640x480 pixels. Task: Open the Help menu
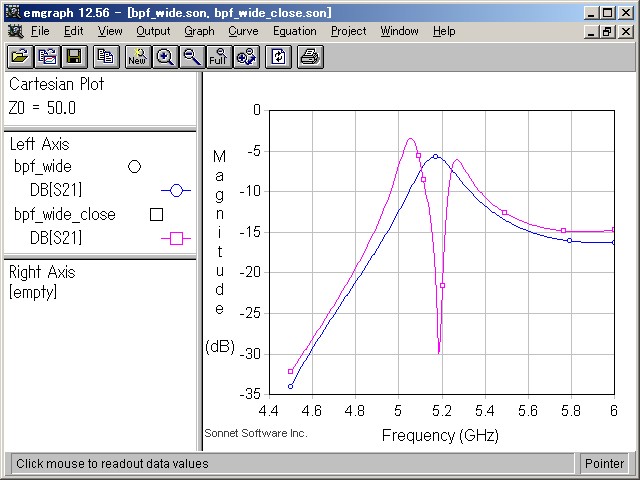pyautogui.click(x=444, y=31)
